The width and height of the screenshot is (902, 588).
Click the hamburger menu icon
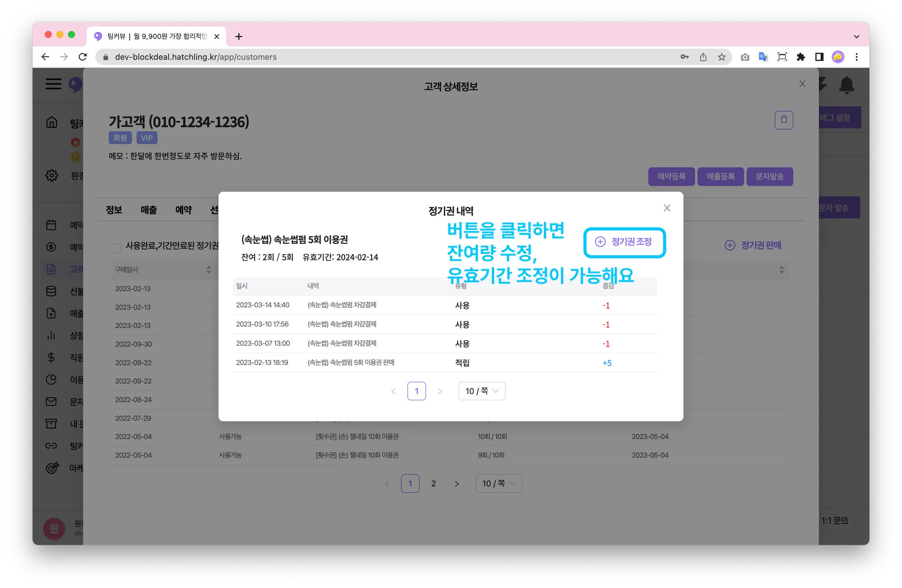coord(53,84)
